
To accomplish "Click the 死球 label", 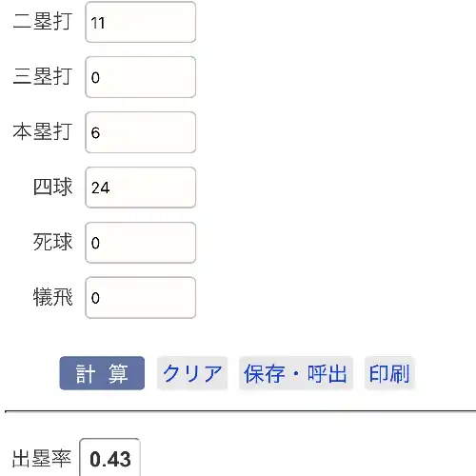I will (52, 242).
